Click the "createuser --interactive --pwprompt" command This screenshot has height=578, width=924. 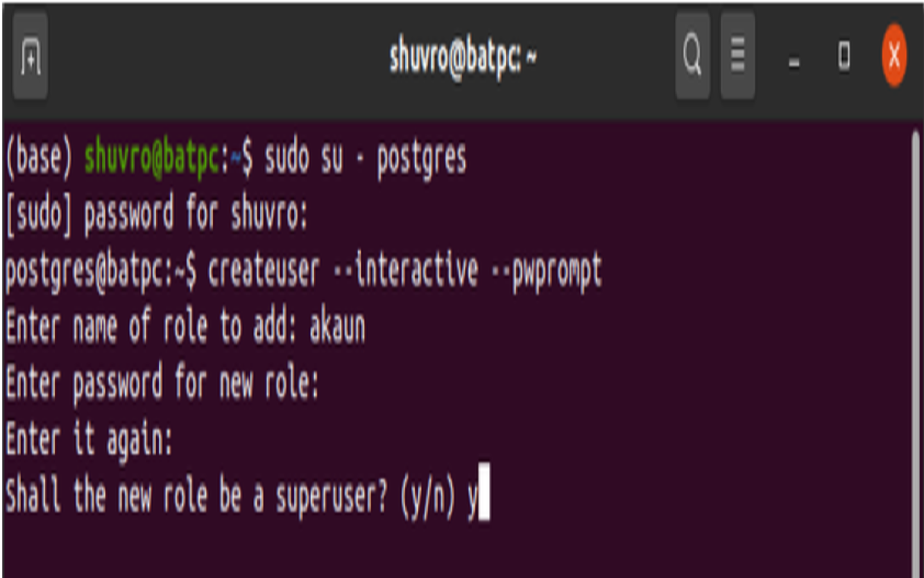click(404, 271)
